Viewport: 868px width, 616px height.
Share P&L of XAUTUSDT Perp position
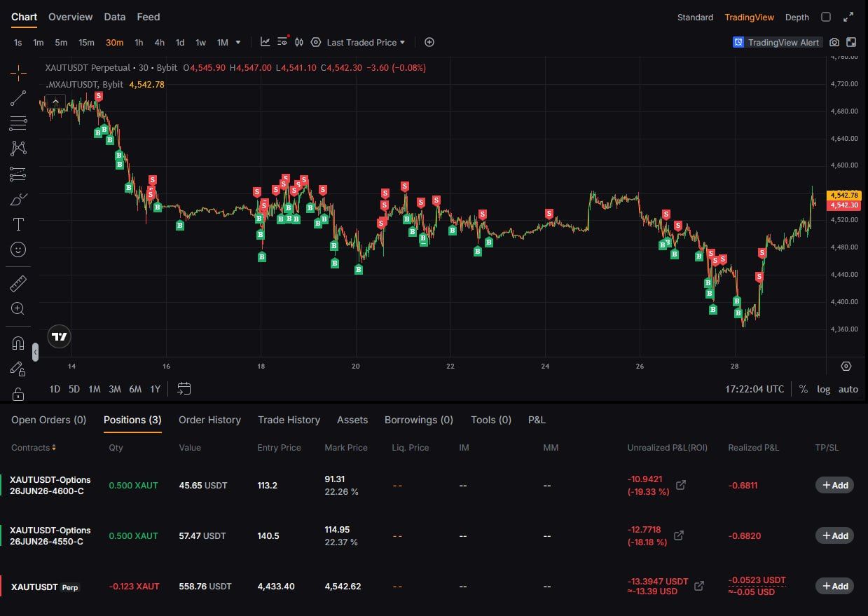click(699, 586)
